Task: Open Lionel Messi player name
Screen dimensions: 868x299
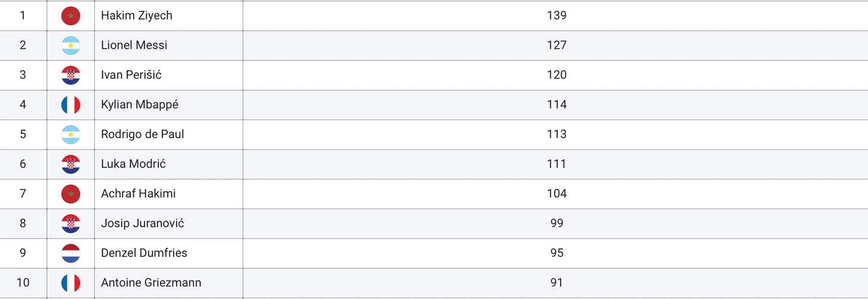Action: (134, 45)
